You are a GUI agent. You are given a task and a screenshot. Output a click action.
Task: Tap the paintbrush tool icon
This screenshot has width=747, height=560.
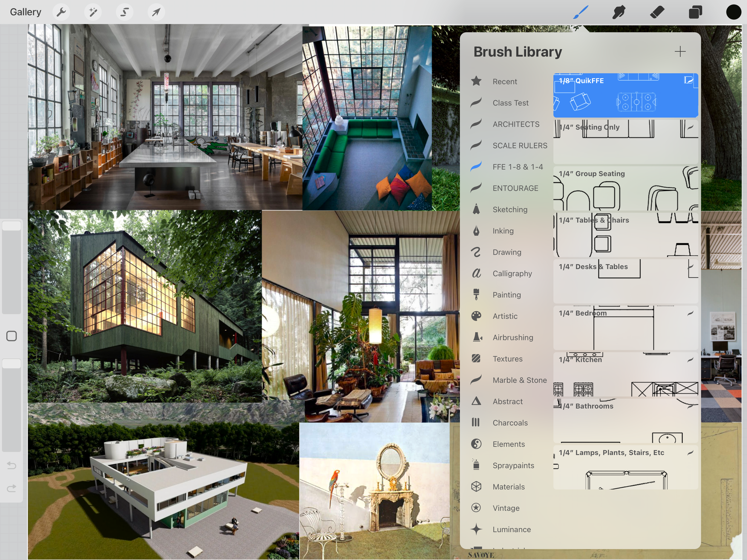click(581, 12)
